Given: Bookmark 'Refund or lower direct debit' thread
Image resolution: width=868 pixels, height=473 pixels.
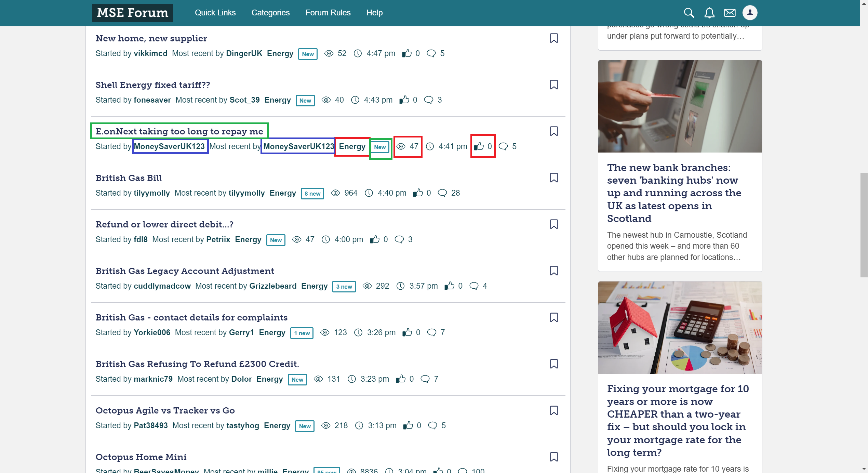Looking at the screenshot, I should (x=554, y=224).
